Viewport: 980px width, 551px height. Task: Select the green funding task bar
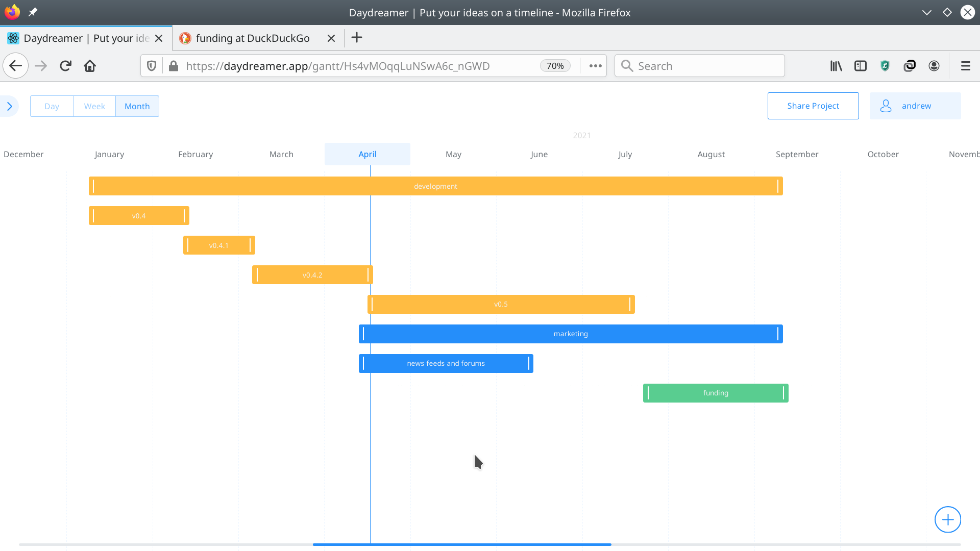coord(715,393)
